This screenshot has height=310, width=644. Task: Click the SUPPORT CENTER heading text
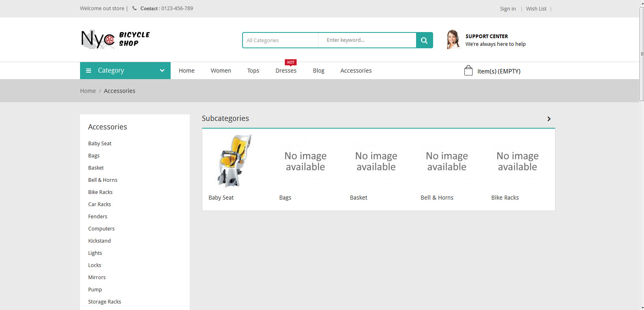tap(487, 36)
